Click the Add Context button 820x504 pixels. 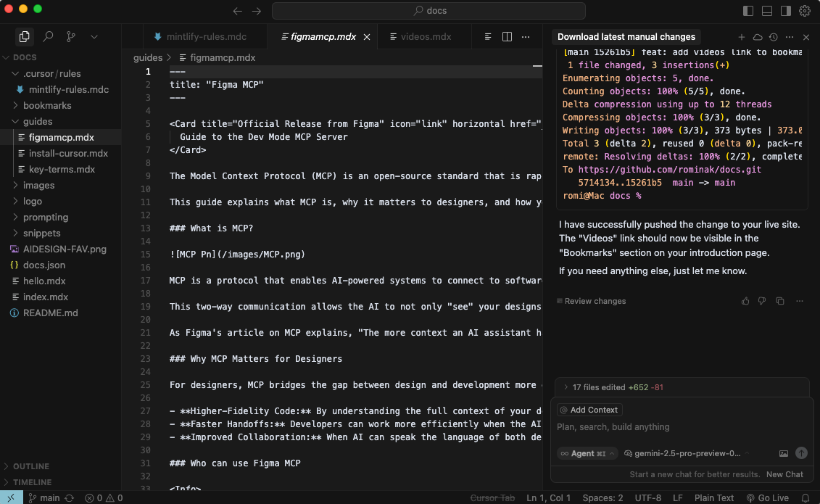coord(589,410)
